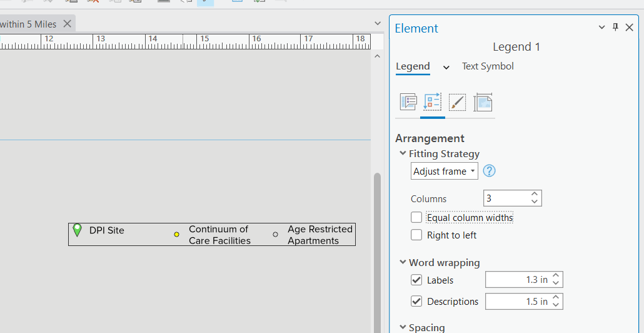Click the Fitting Strategy help icon
This screenshot has width=644, height=333.
point(490,171)
